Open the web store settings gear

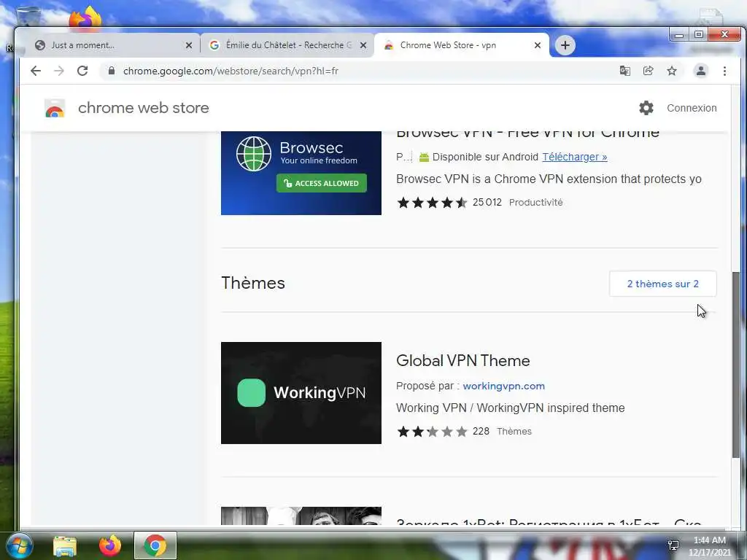pyautogui.click(x=646, y=108)
